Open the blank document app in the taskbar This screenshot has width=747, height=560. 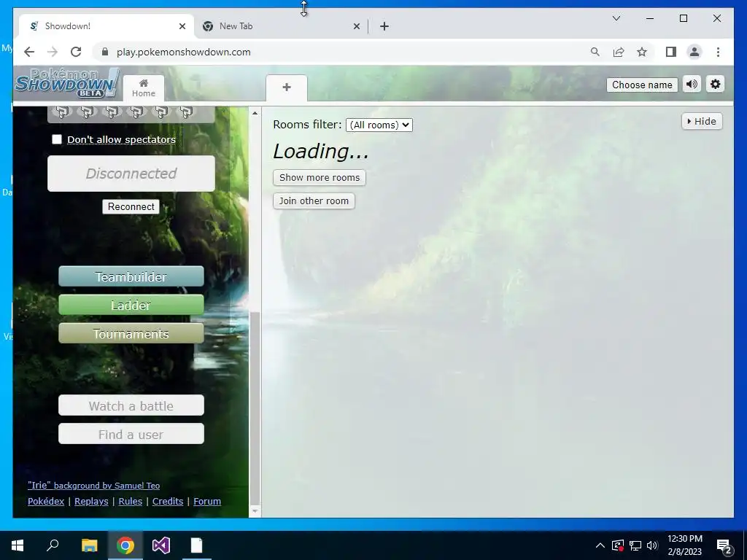point(197,545)
